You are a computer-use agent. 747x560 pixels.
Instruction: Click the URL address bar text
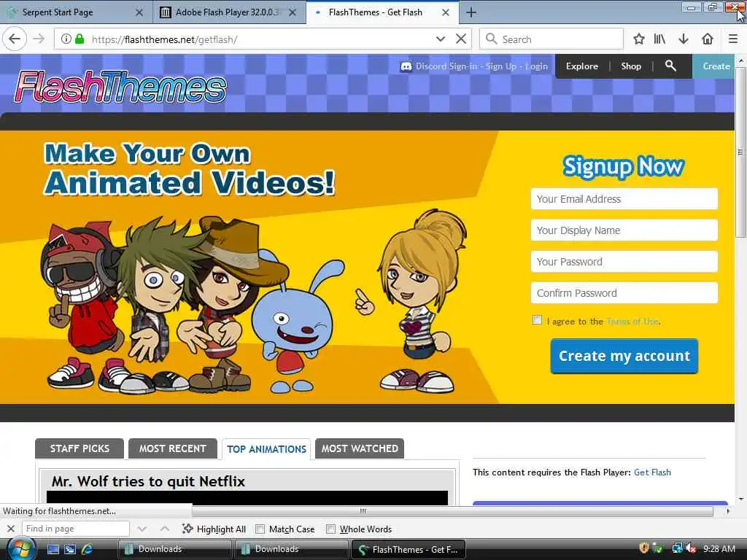coord(164,39)
